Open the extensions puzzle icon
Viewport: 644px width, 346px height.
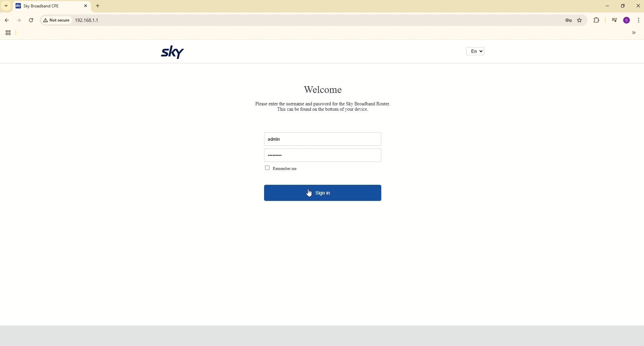(597, 21)
